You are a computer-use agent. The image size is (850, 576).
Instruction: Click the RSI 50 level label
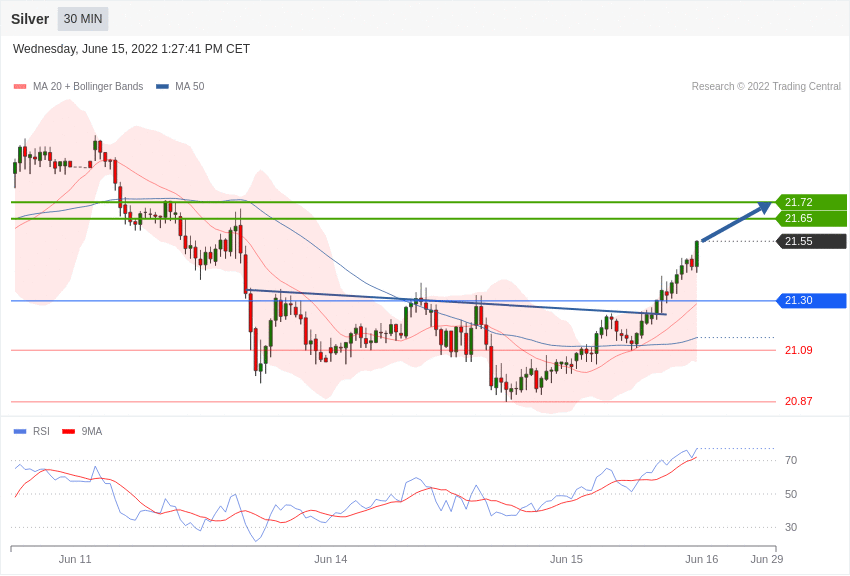coord(791,494)
